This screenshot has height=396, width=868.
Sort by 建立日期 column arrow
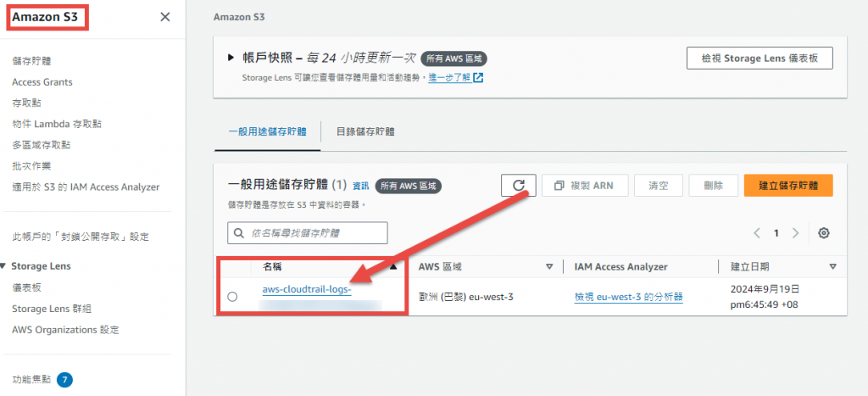click(832, 267)
